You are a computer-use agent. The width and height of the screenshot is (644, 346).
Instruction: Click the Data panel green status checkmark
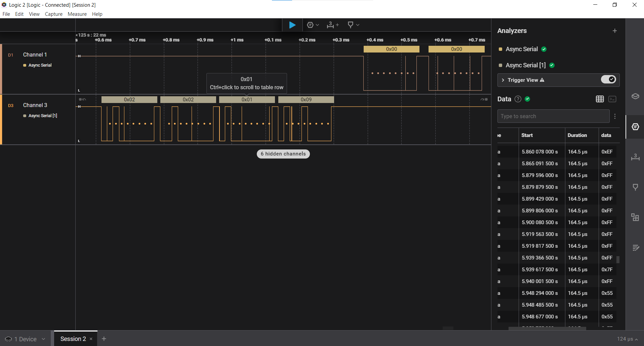527,99
